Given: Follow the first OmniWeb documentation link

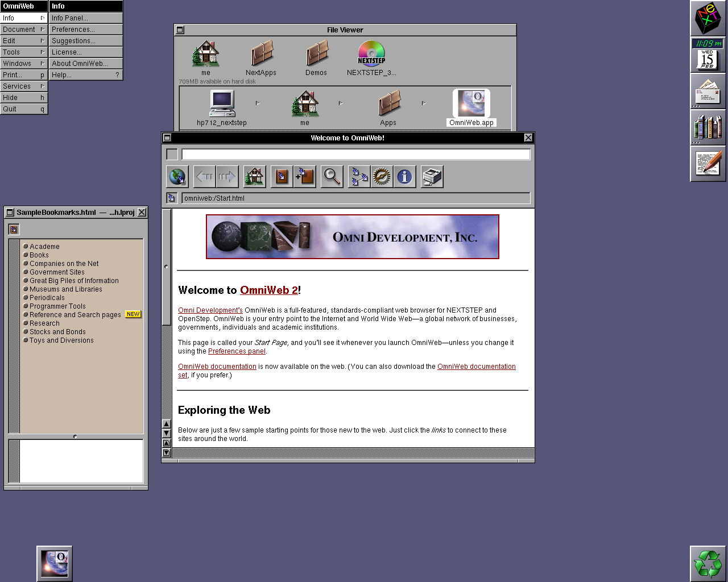Looking at the screenshot, I should pyautogui.click(x=217, y=367).
